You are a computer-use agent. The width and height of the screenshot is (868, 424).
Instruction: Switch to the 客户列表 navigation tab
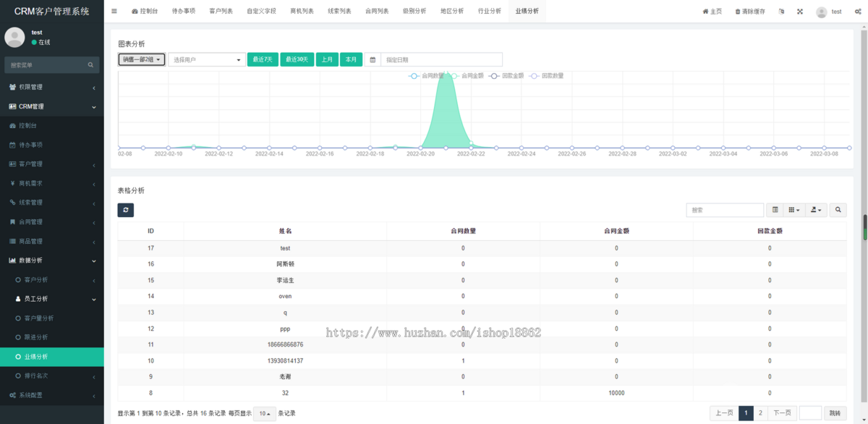[221, 11]
